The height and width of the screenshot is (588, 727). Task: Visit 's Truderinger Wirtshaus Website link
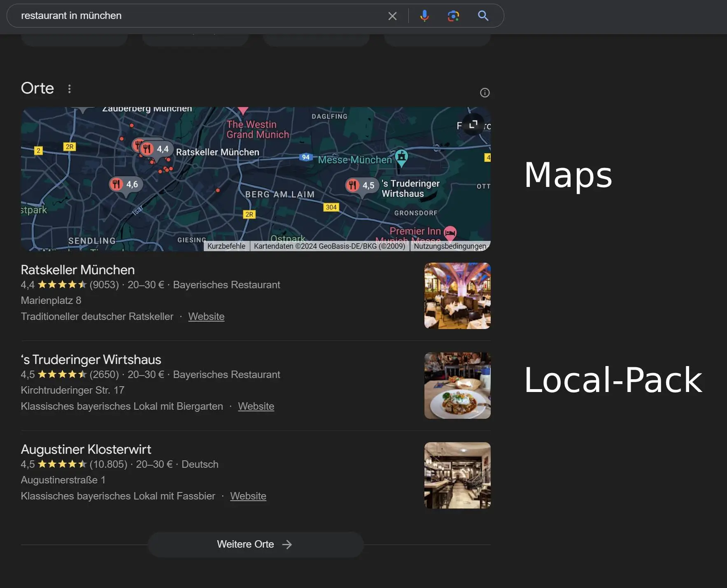256,406
